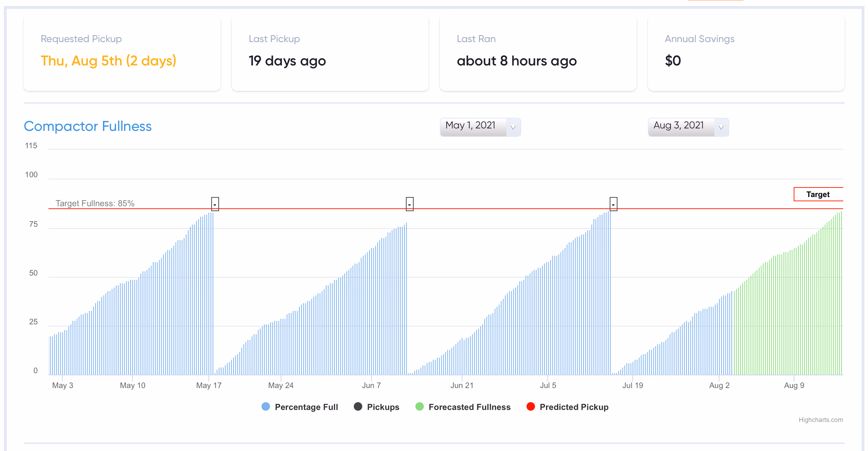The height and width of the screenshot is (451, 868).
Task: Click the Requested Pickup Thu, Aug 5th card
Action: (x=122, y=53)
